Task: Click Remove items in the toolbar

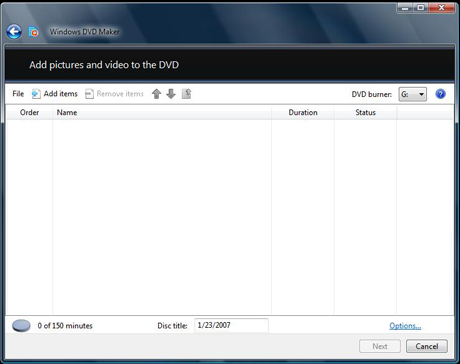Action: pos(114,94)
